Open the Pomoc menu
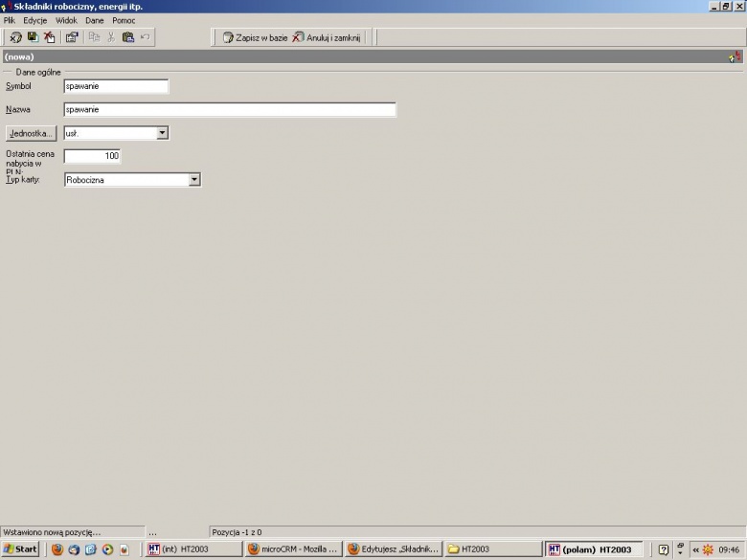 pos(124,20)
